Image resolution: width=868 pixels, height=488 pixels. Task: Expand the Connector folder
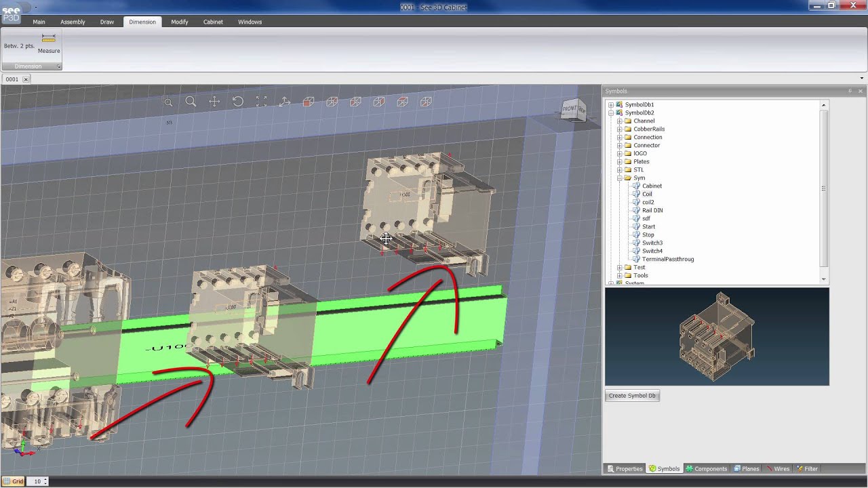click(619, 145)
